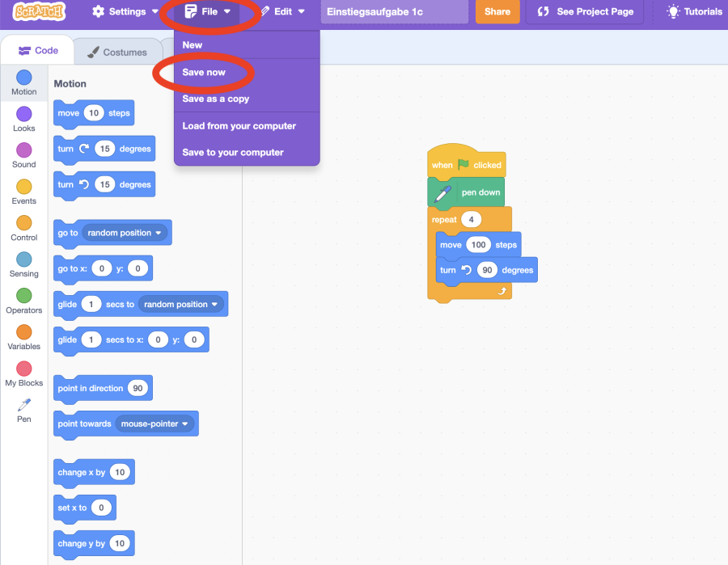This screenshot has height=565, width=728.
Task: Open random position dropdown in go to block
Action: [x=125, y=233]
